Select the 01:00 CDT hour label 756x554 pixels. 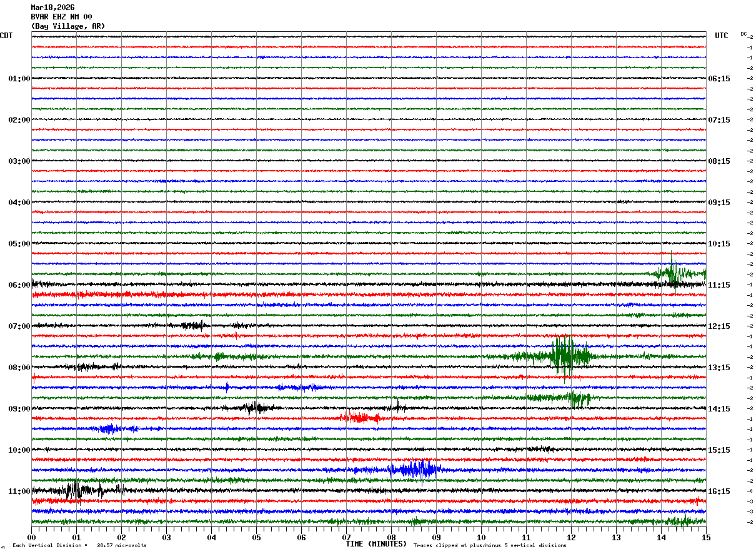click(x=19, y=79)
